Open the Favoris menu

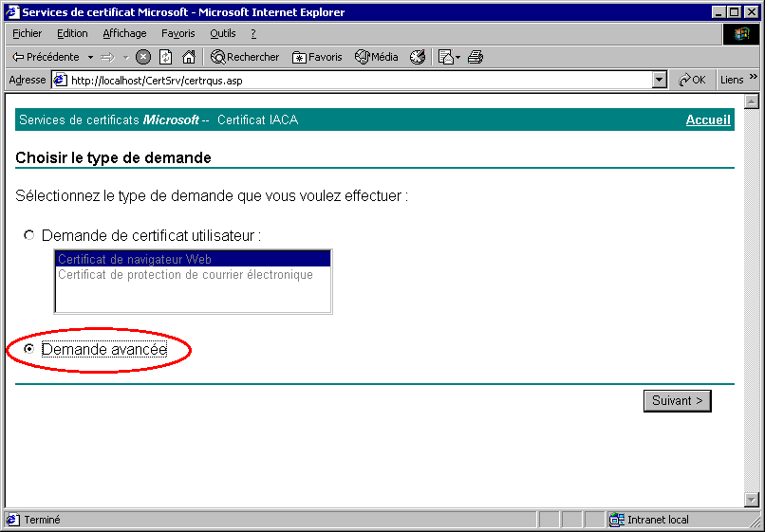(178, 33)
